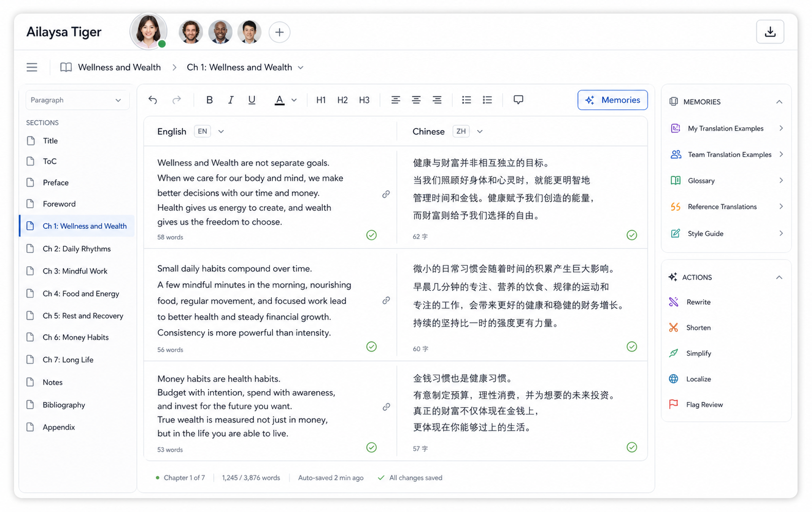This screenshot has width=812, height=512.
Task: Click the Redo arrow in toolbar
Action: click(x=176, y=100)
